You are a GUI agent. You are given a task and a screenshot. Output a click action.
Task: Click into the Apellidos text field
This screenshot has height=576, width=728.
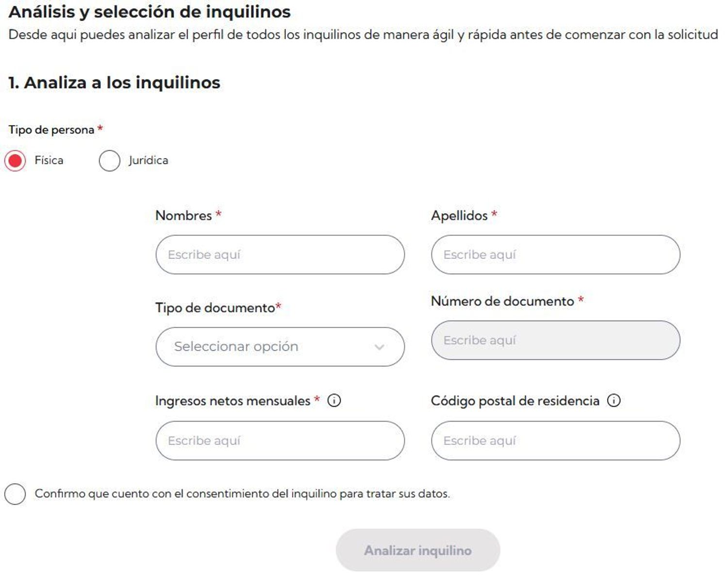point(555,255)
